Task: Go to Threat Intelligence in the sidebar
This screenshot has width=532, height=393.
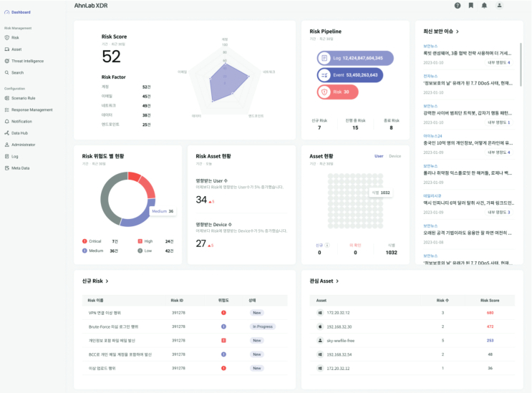Action: pyautogui.click(x=27, y=61)
